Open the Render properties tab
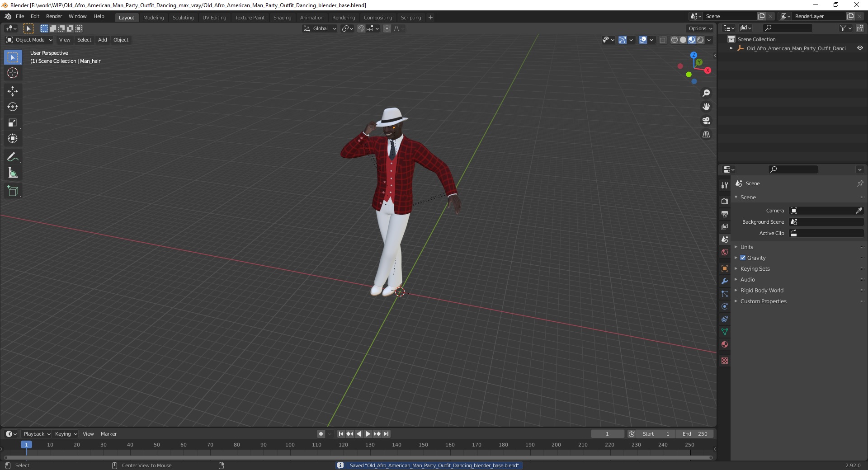Screen dimensions: 868x470 pos(725,201)
